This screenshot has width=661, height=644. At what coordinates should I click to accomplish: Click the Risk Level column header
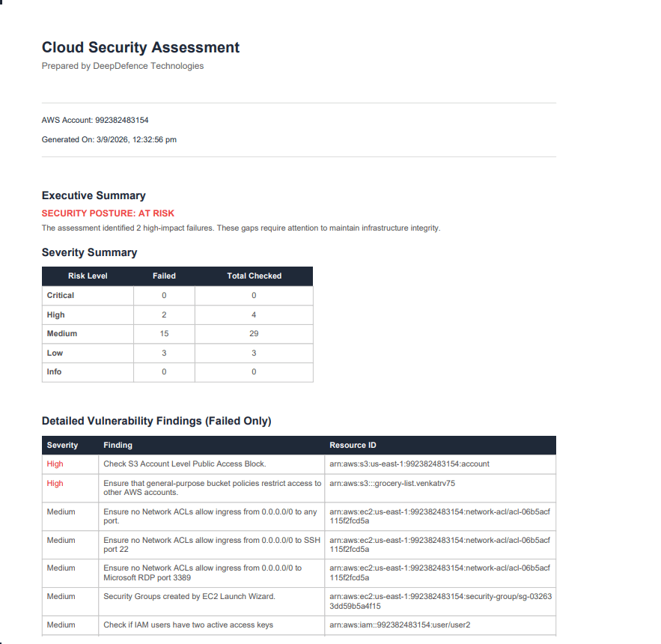(88, 276)
